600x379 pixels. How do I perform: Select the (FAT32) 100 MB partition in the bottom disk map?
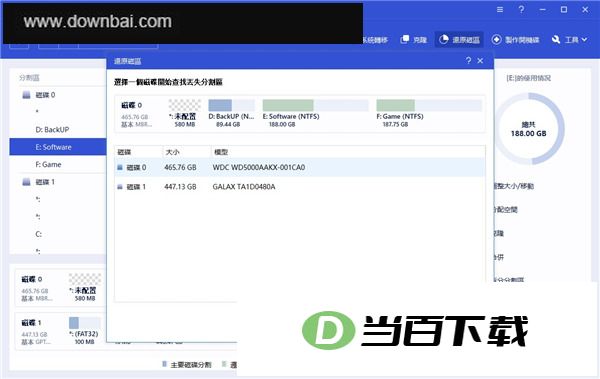pos(84,331)
